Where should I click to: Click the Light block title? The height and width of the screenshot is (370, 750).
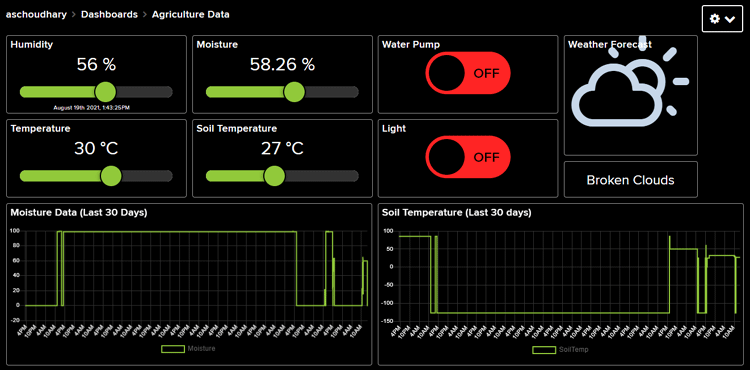click(x=394, y=129)
